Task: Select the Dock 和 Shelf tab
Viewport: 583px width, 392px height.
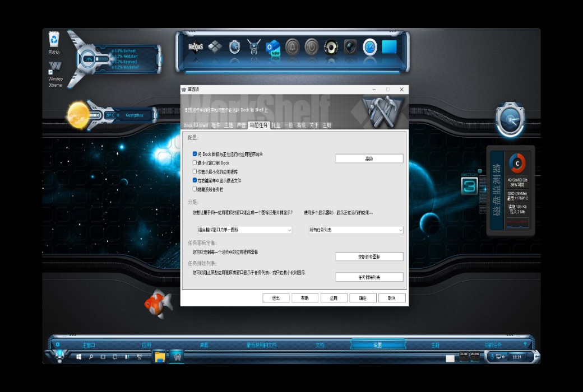Action: point(193,125)
